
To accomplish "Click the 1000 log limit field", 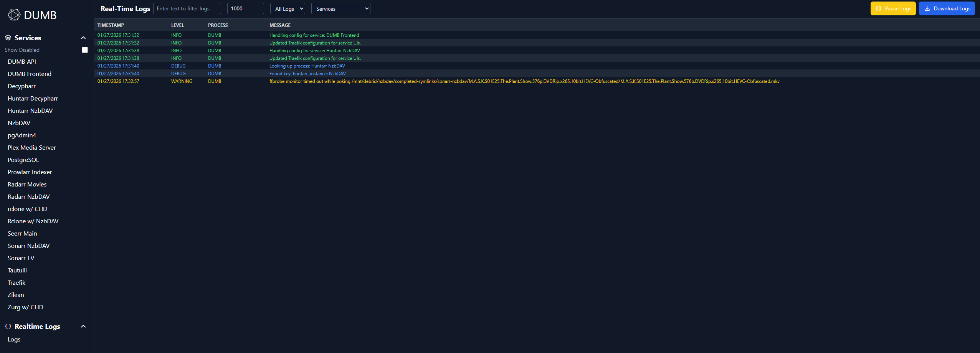I will (x=245, y=8).
